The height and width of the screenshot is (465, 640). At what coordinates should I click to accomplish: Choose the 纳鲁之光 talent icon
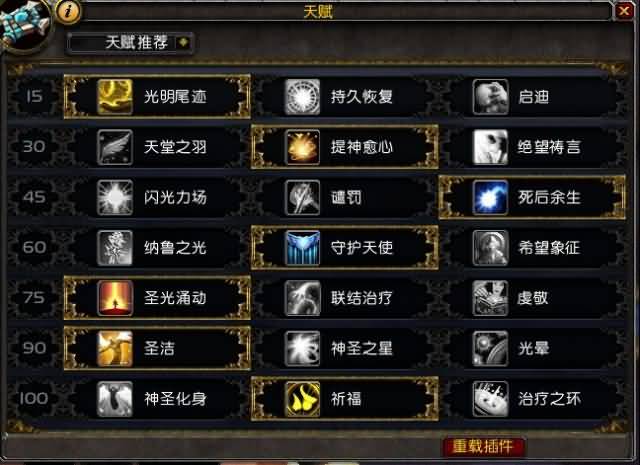(115, 247)
